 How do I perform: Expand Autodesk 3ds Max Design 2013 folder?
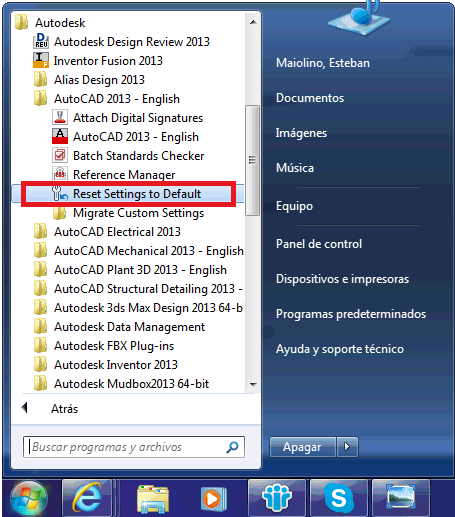138,308
